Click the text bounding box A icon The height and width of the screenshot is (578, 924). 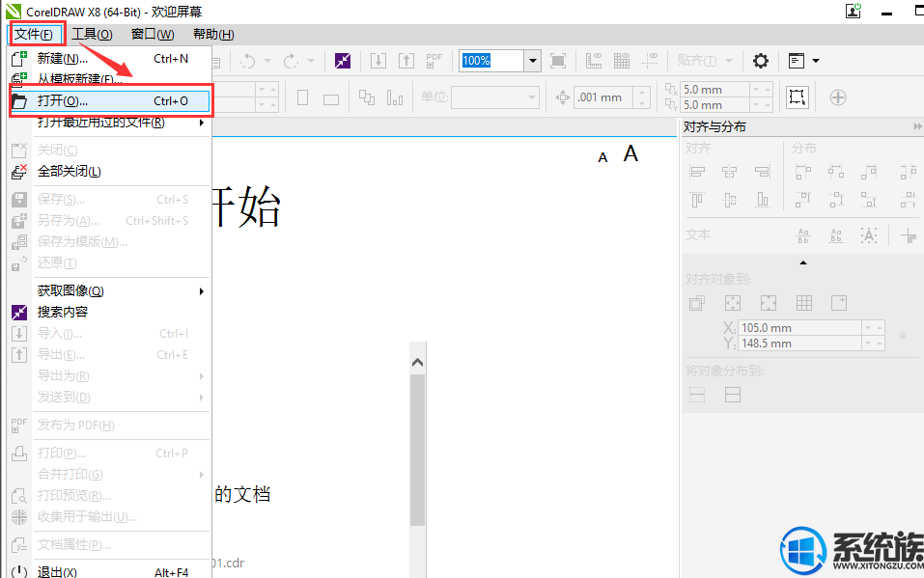pyautogui.click(x=869, y=235)
